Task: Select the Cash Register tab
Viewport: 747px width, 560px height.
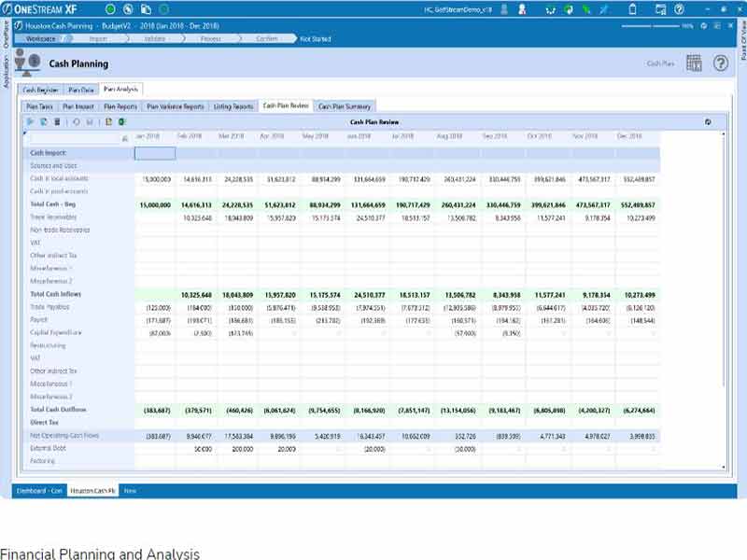Action: 40,91
